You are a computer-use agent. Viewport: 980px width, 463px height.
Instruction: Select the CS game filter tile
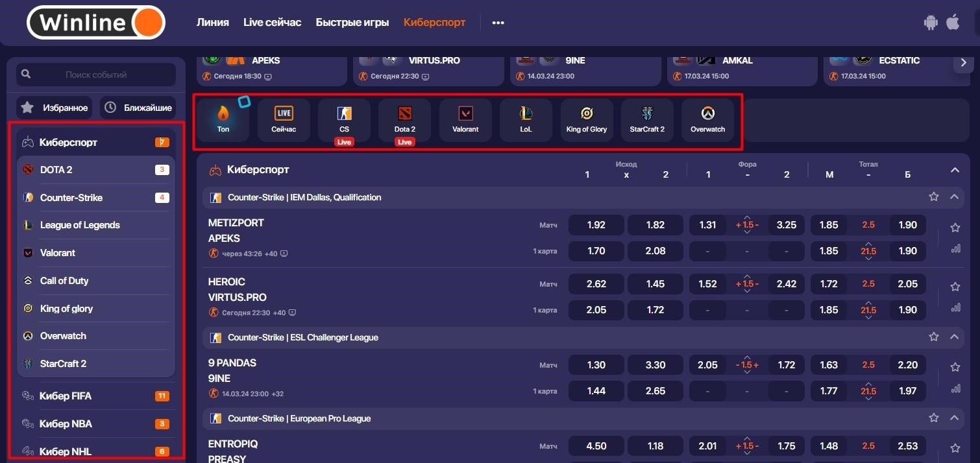344,120
